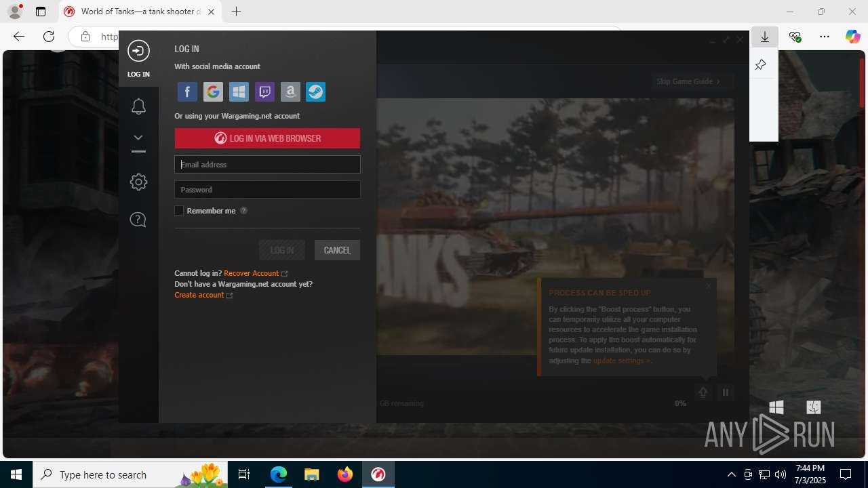This screenshot has height=488, width=868.
Task: Open tab actions menu icon
Action: 41,12
